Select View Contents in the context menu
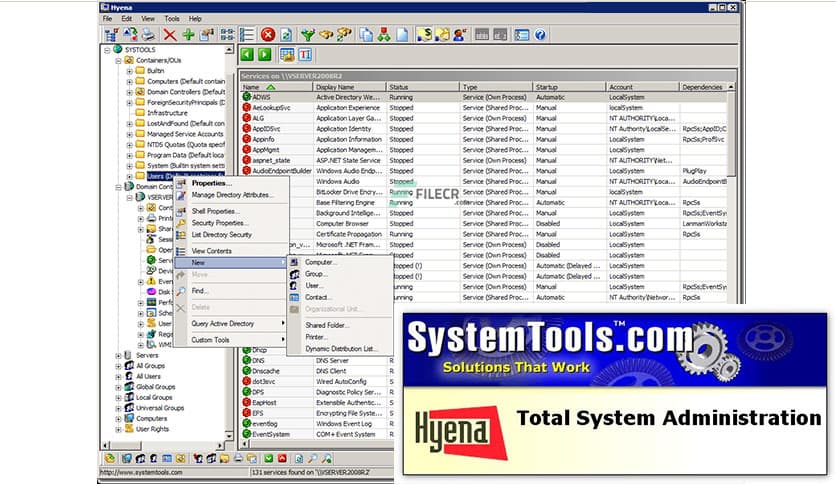Screen dimensions: 836x484 232,251
